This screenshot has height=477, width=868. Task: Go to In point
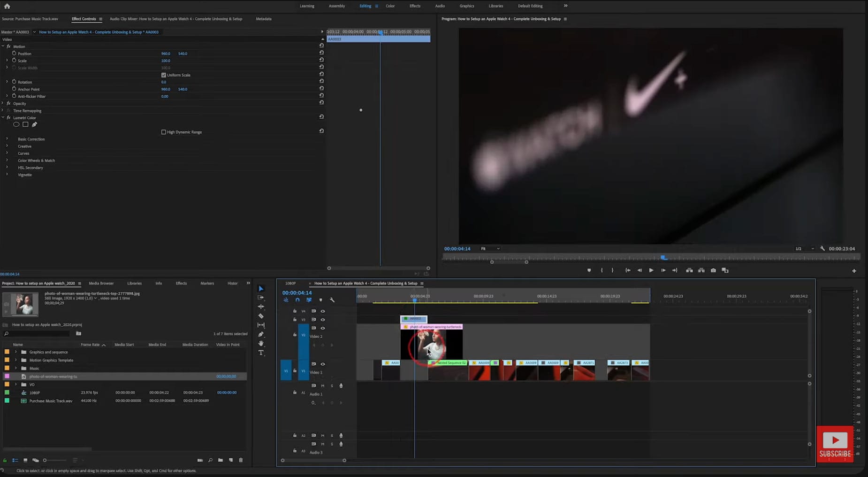(627, 270)
